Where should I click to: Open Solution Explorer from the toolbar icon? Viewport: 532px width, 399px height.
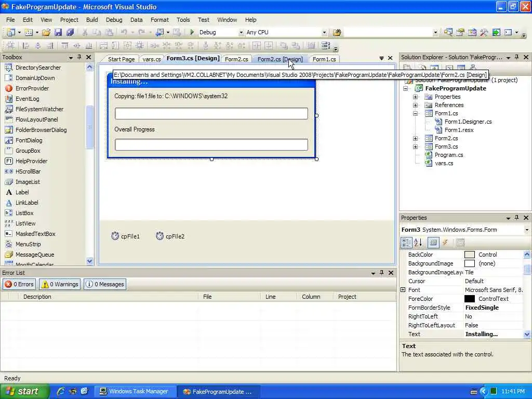coord(448,32)
